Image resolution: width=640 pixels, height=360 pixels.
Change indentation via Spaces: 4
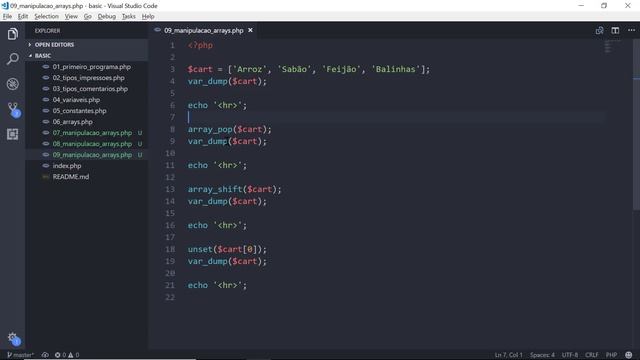[542, 355]
